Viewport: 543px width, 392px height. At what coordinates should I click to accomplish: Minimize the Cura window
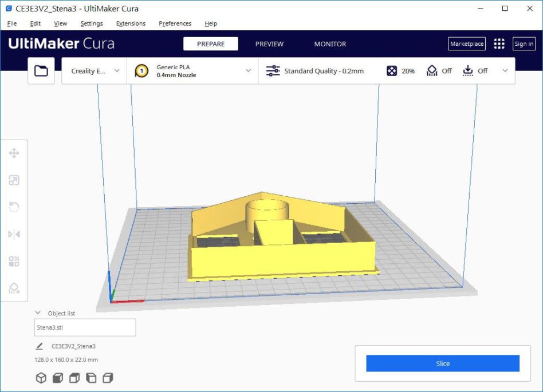click(x=481, y=9)
